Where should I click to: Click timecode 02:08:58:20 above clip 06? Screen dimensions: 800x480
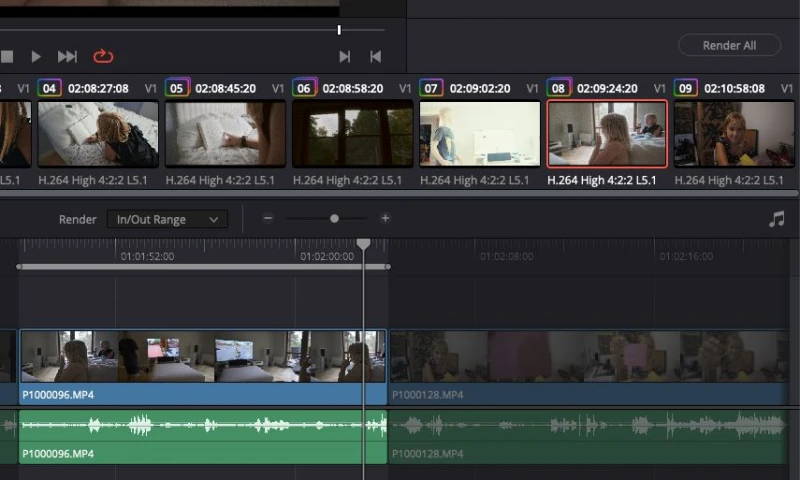coord(353,89)
